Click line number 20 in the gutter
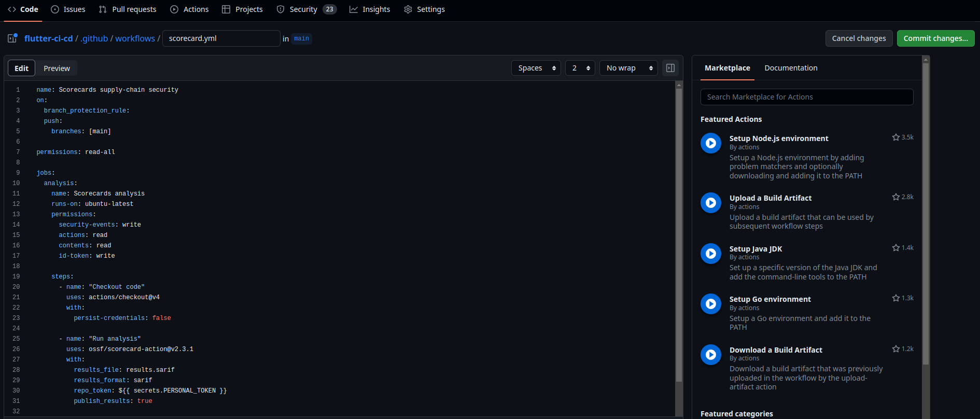Screen dimensions: 980x419 pos(16,287)
